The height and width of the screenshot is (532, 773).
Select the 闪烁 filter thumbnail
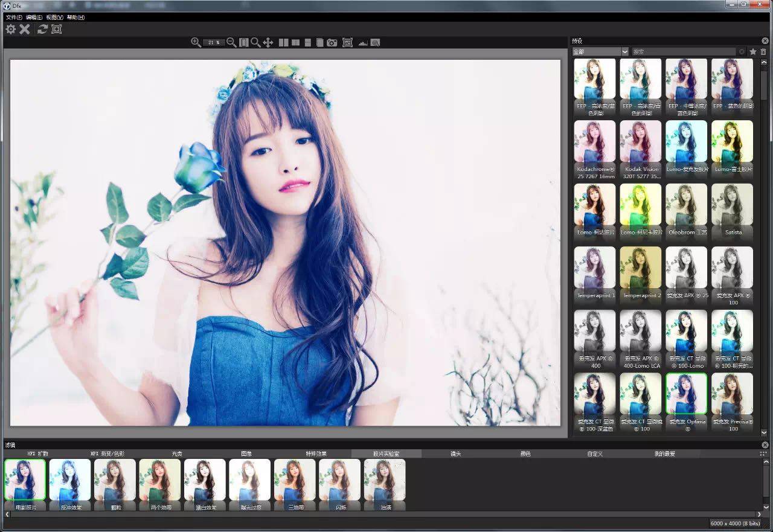point(340,485)
